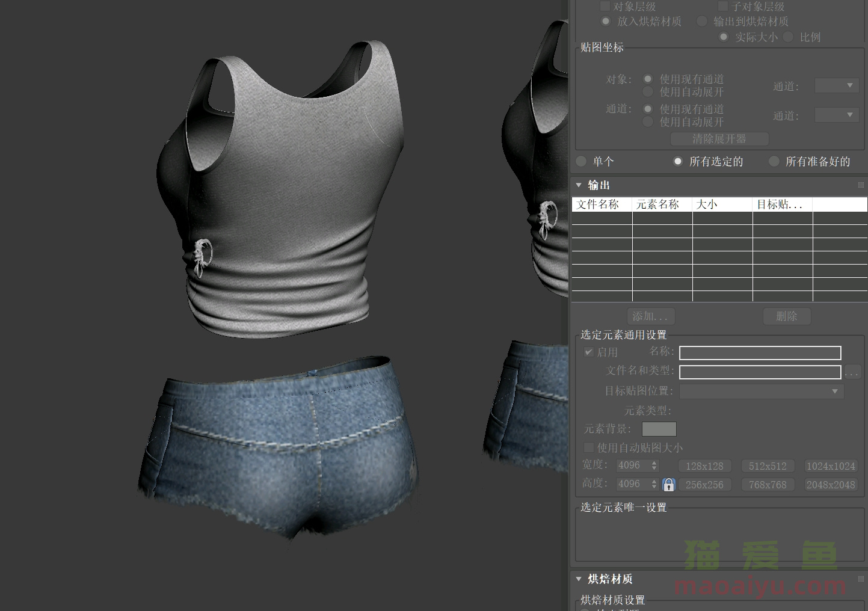
Task: Enable the 使用自动贴图大小 checkbox
Action: 589,447
